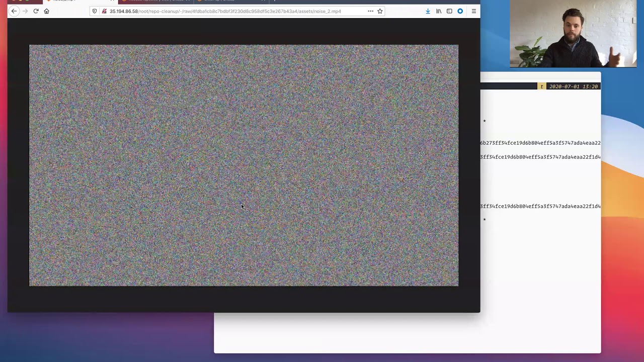
Task: Click the blue circular account icon
Action: [460, 11]
